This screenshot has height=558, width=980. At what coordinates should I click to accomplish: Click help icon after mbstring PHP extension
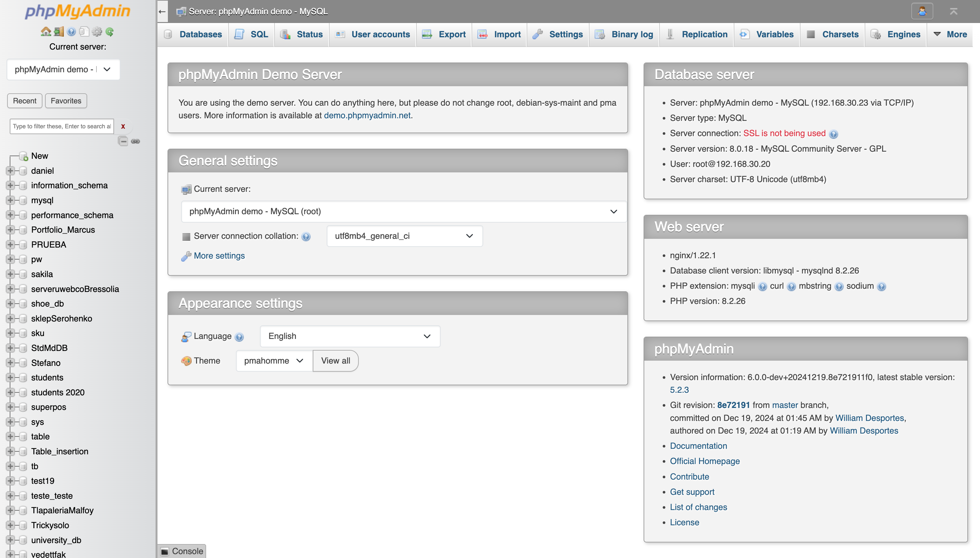point(839,286)
